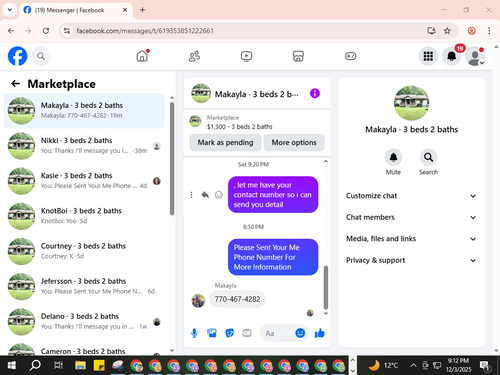The image size is (500, 375).
Task: Click the chat messages scrollbar thumb
Action: pyautogui.click(x=326, y=287)
